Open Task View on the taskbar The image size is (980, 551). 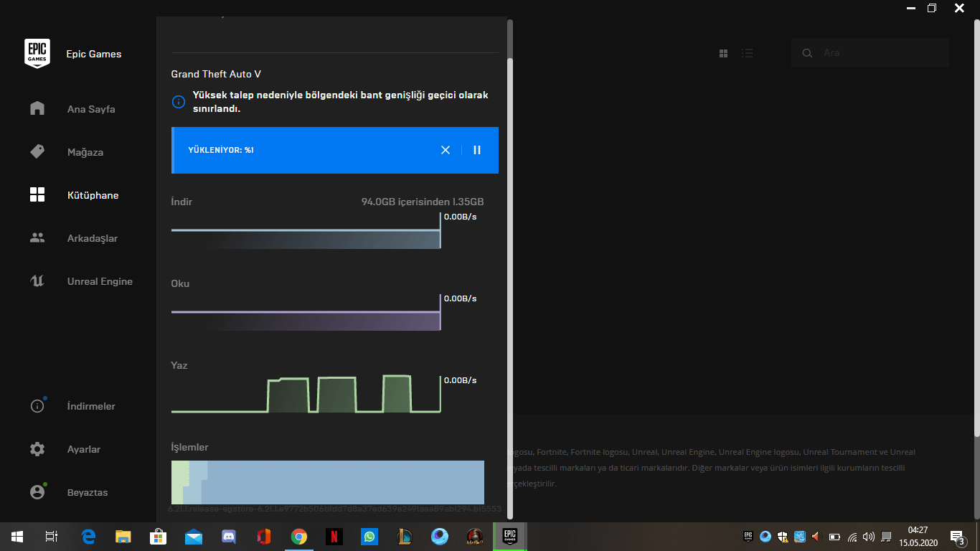[x=52, y=537]
